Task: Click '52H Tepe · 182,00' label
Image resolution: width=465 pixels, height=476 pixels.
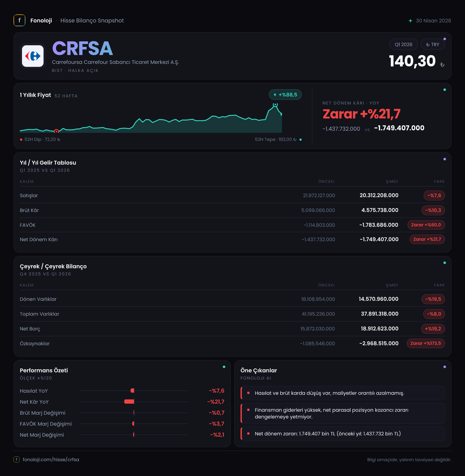Action: [x=275, y=139]
